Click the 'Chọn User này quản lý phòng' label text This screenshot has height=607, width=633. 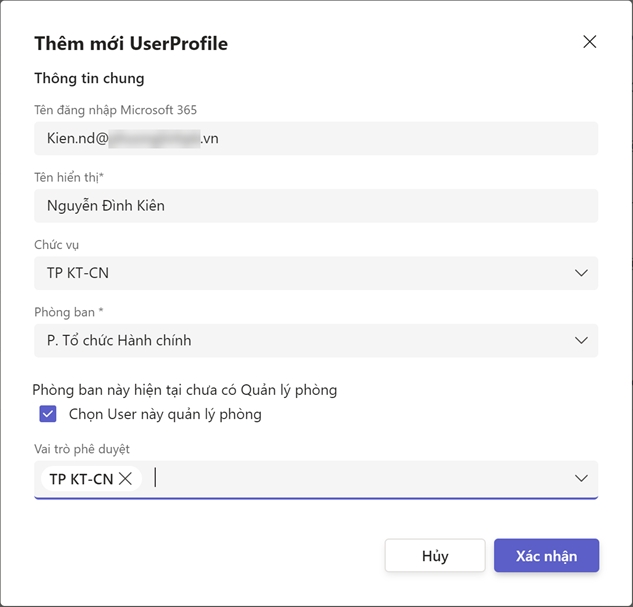[165, 414]
